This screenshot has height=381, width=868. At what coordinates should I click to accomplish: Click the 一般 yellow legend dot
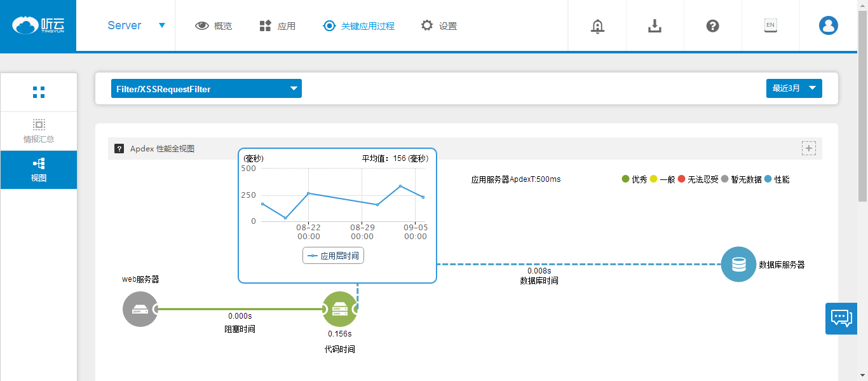pos(654,179)
